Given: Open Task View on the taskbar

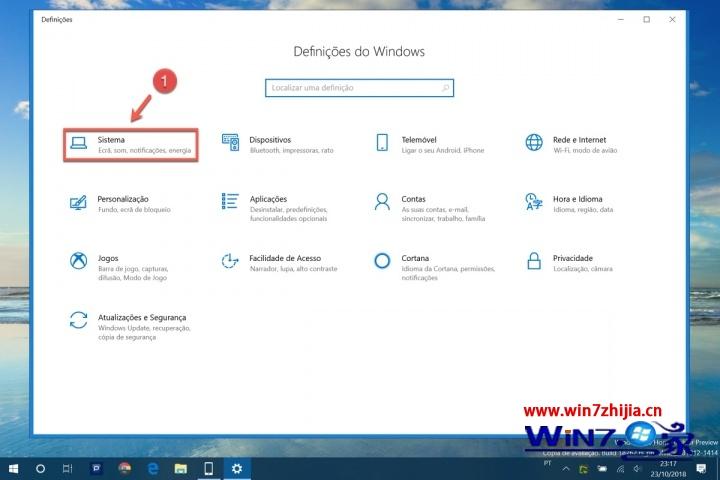Looking at the screenshot, I should pyautogui.click(x=68, y=469).
